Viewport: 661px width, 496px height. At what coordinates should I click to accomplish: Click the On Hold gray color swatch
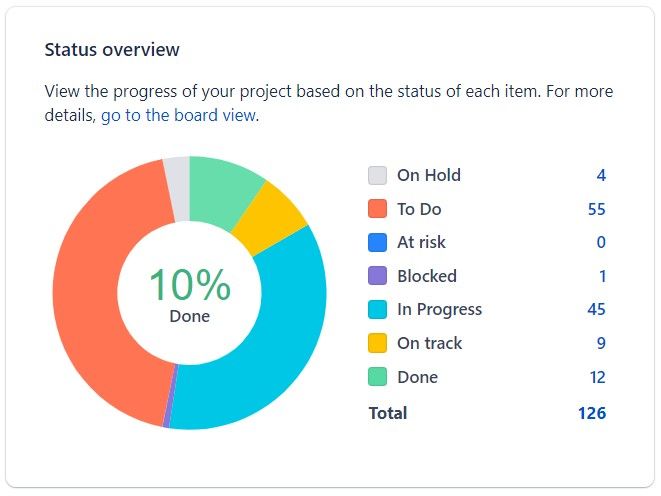[x=377, y=175]
